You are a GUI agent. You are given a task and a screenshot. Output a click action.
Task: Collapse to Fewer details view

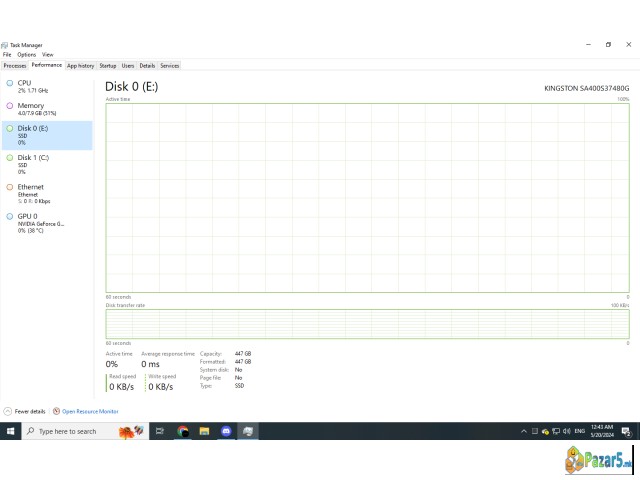coord(25,411)
